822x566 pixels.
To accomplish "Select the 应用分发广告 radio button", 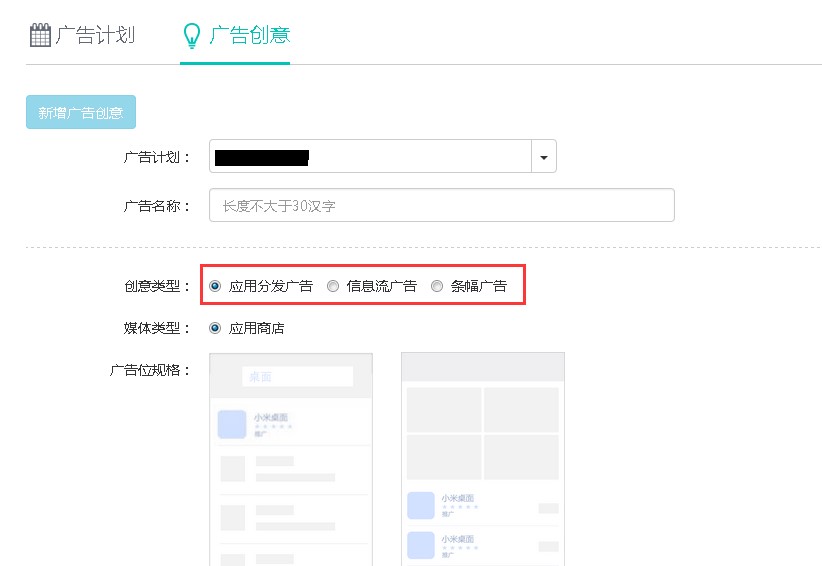I will [215, 286].
